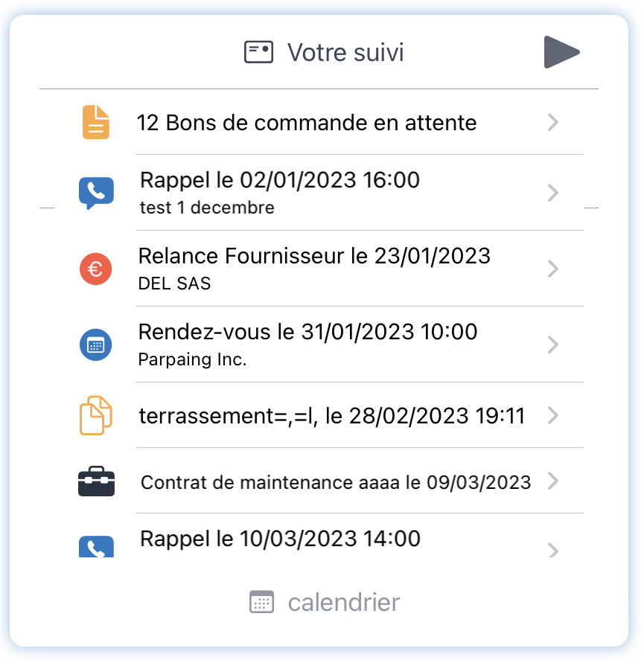The height and width of the screenshot is (663, 644).
Task: Open chevron for Rendez-vous Parpaing Inc.
Action: coord(552,345)
